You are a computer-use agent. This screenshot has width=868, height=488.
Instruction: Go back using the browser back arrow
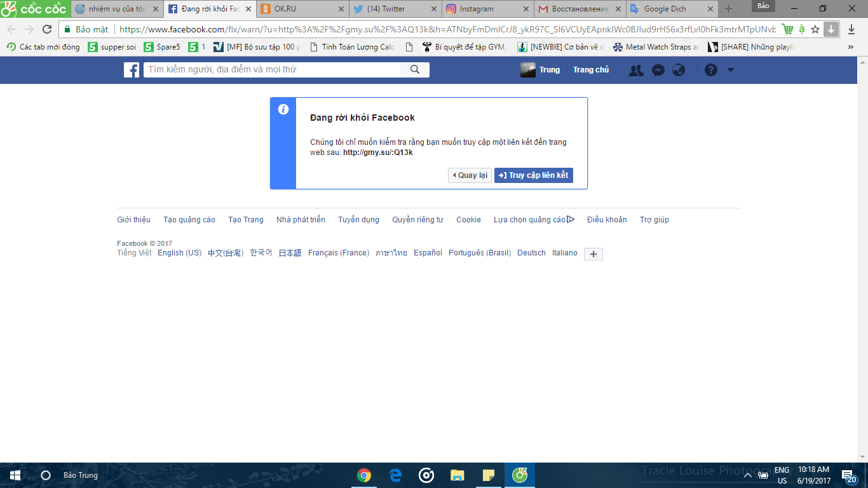[11, 29]
